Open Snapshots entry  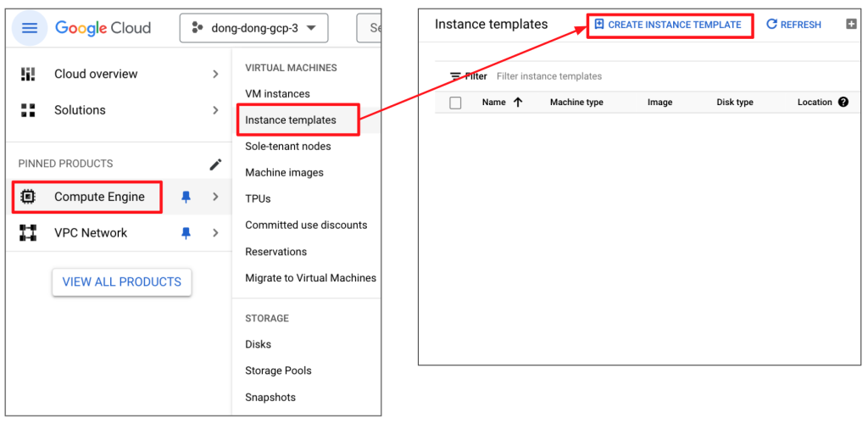pos(270,398)
